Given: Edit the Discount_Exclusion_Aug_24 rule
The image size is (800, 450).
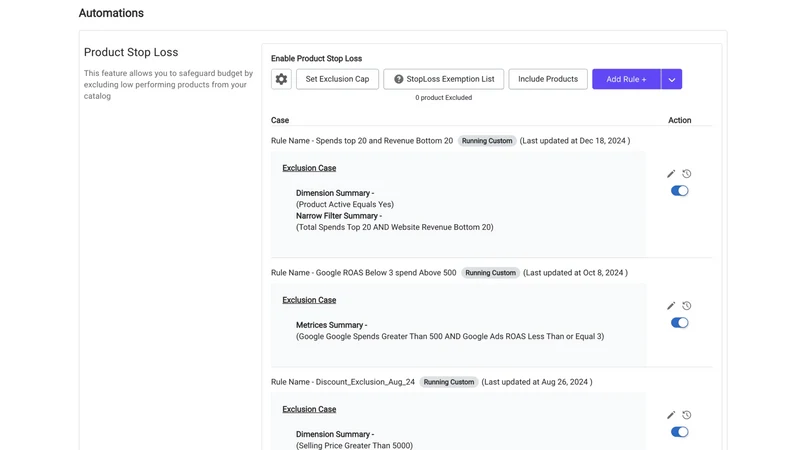Looking at the screenshot, I should click(x=671, y=415).
